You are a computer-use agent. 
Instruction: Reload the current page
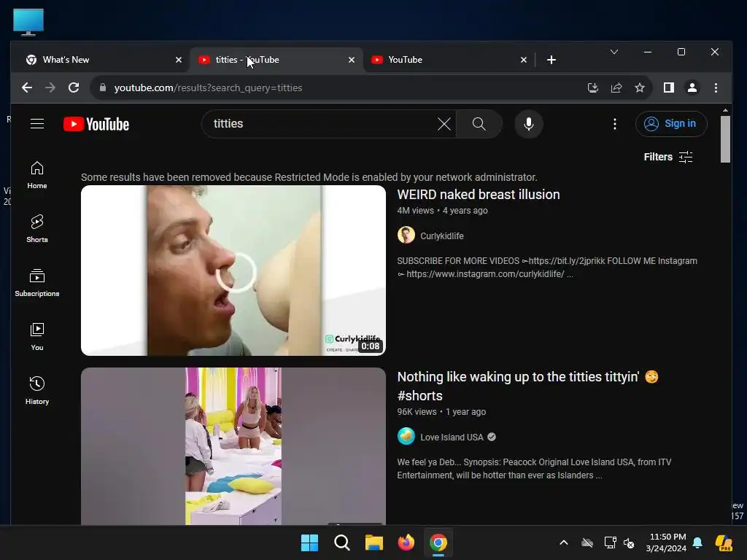click(74, 87)
